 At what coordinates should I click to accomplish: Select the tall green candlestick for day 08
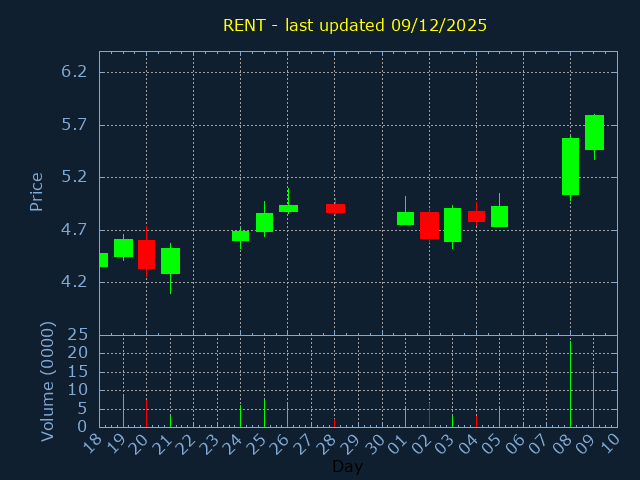tap(570, 166)
